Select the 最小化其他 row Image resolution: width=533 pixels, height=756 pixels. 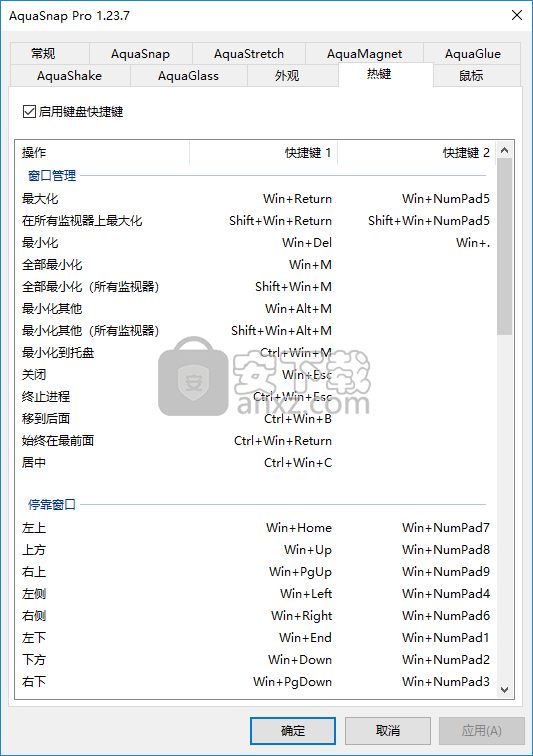pos(256,309)
